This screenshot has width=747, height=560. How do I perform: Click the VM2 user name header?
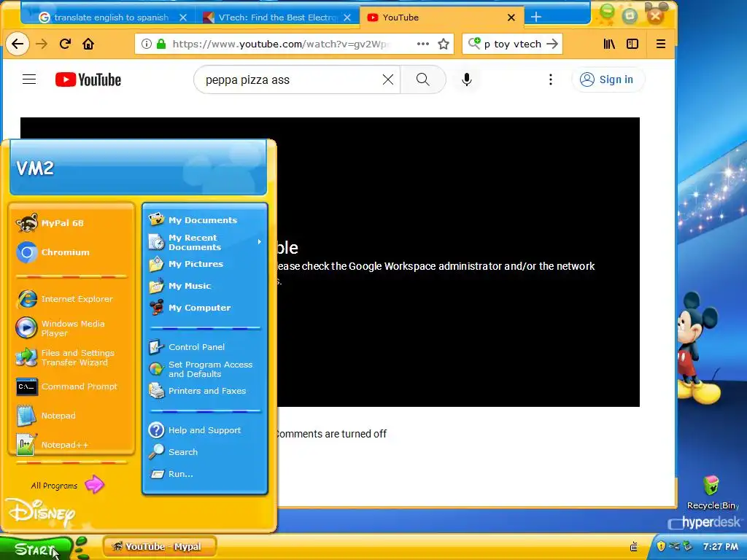pos(35,168)
